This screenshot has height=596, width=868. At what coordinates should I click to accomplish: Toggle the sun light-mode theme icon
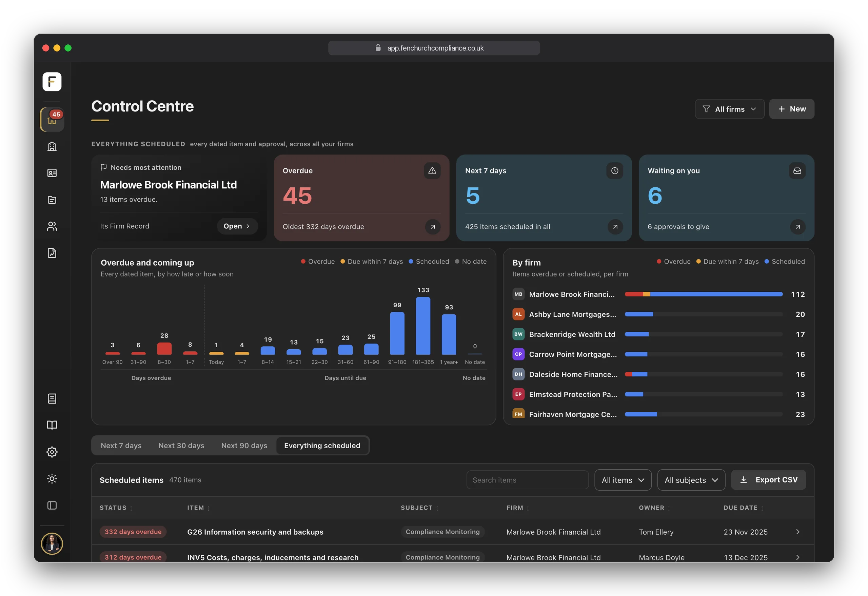[52, 479]
